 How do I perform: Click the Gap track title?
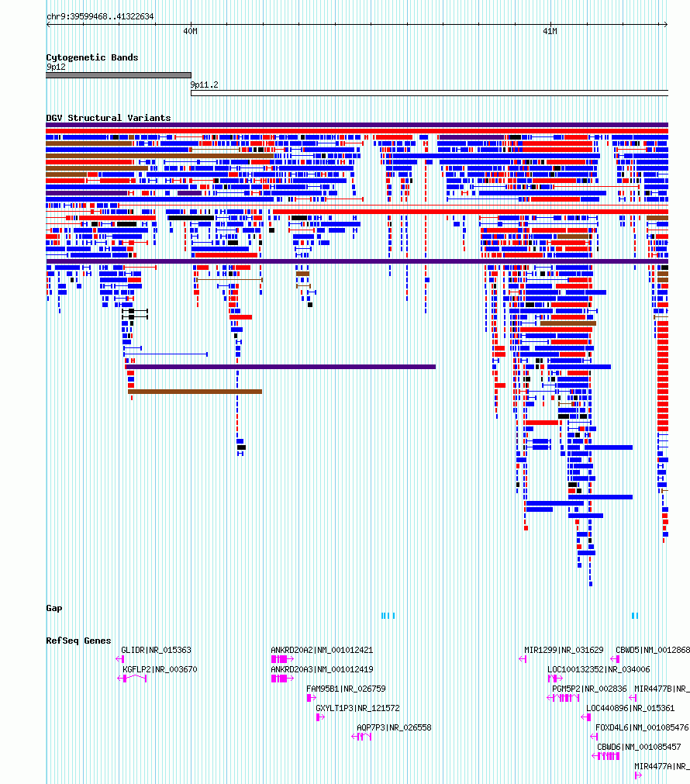54,609
